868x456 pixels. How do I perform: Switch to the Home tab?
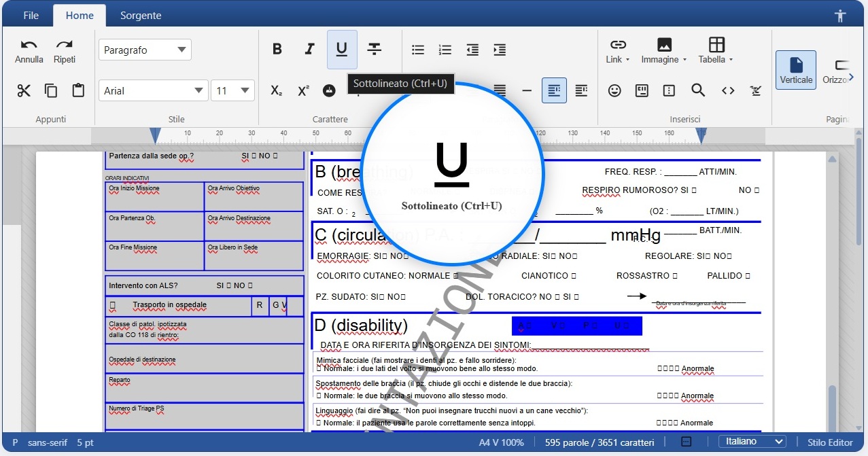pos(80,15)
